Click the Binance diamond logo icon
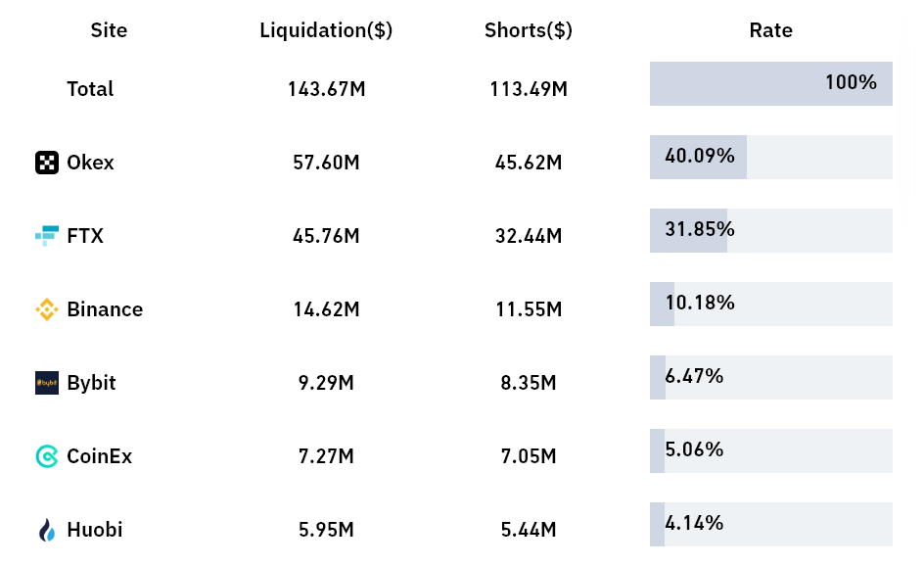 coord(47,309)
